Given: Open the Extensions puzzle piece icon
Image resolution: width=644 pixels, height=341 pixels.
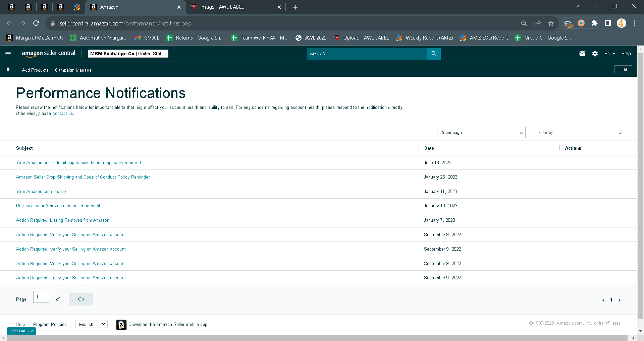Looking at the screenshot, I should [594, 23].
